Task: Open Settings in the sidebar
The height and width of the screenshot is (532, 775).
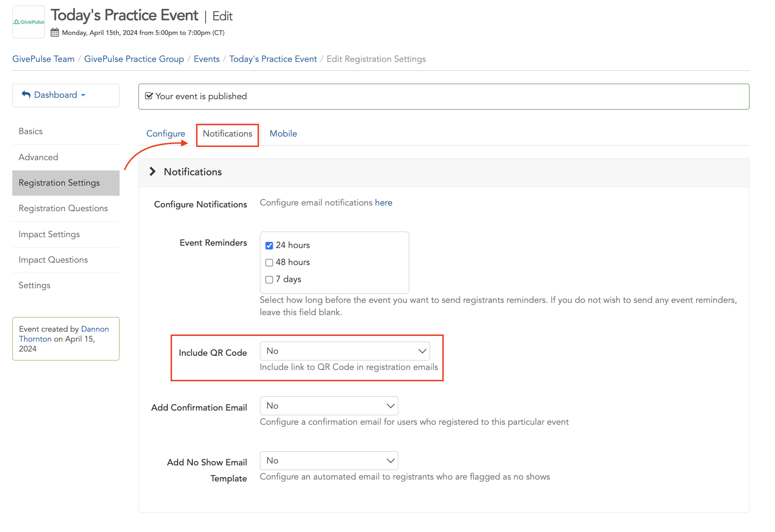Action: point(66,285)
